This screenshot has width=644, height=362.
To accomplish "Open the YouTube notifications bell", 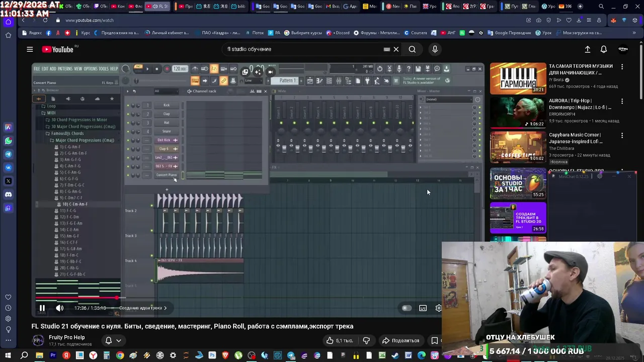I will tap(604, 49).
